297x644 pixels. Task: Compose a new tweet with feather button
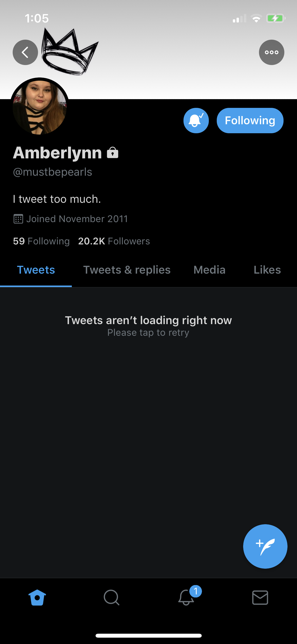265,546
